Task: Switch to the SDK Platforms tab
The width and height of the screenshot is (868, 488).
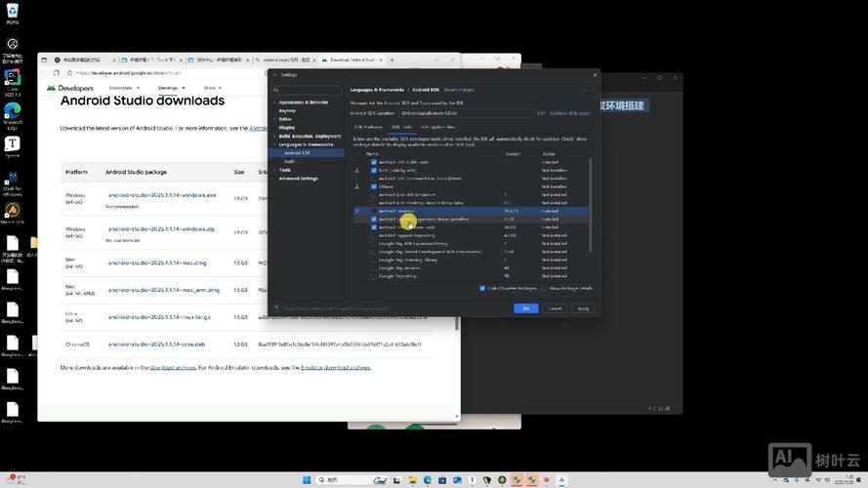Action: point(368,127)
